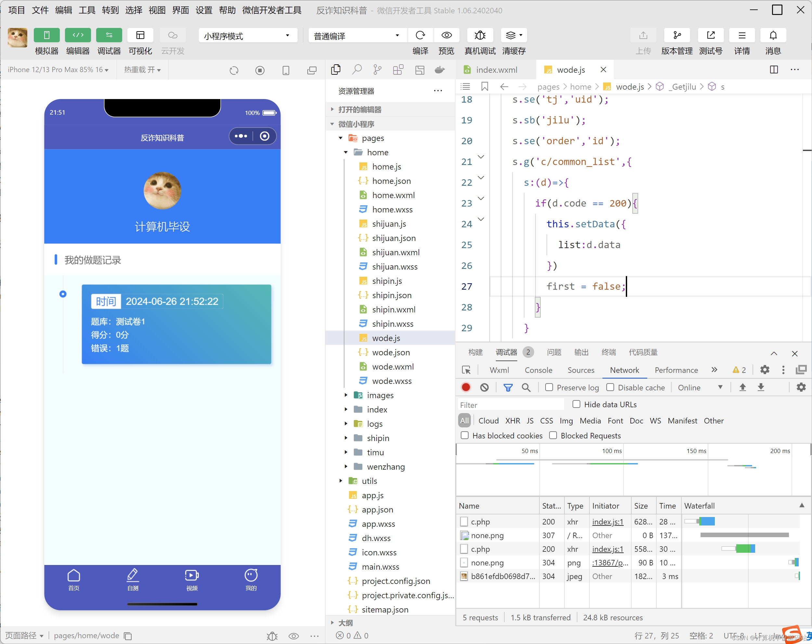The height and width of the screenshot is (644, 812).
Task: Click the real-device debug (真机调试) icon
Action: point(480,35)
